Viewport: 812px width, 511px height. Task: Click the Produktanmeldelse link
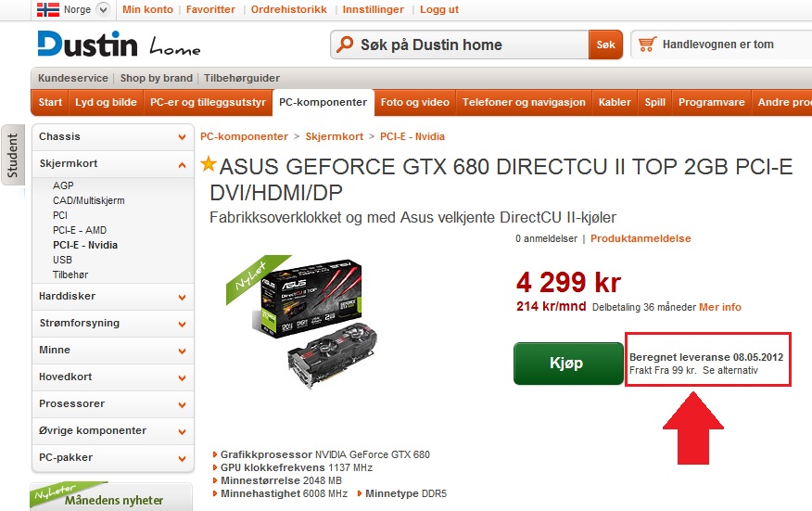(641, 238)
